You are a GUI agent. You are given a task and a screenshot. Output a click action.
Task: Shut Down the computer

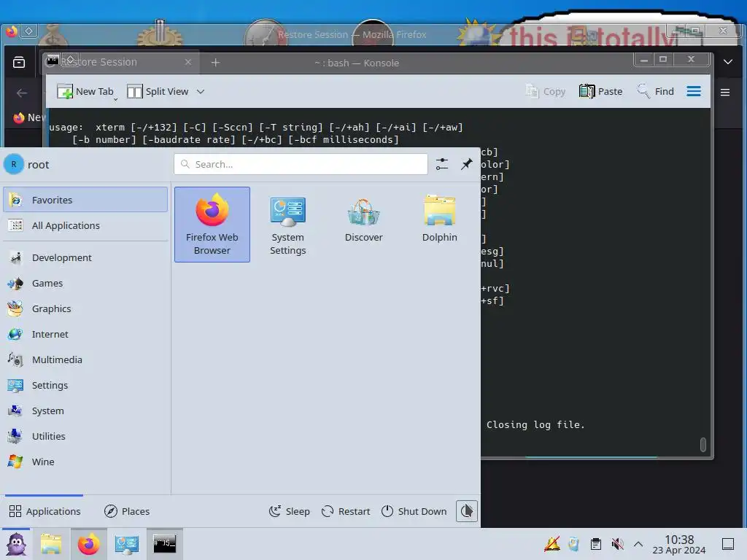[414, 511]
